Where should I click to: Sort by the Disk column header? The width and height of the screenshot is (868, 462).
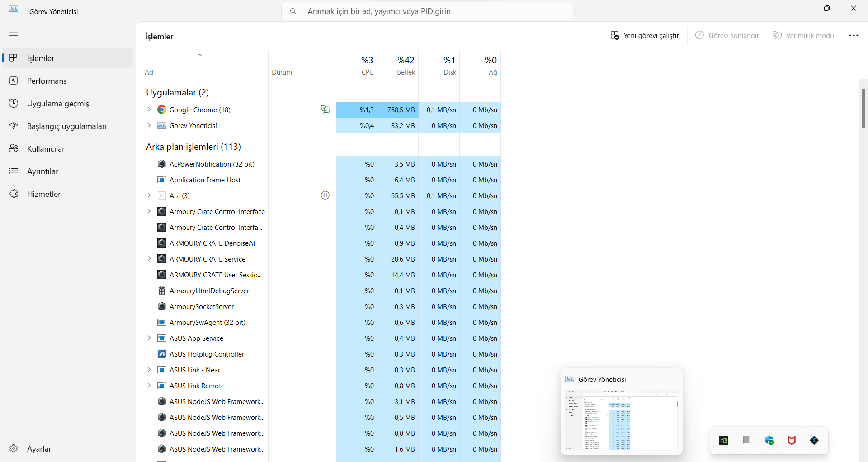pos(439,65)
